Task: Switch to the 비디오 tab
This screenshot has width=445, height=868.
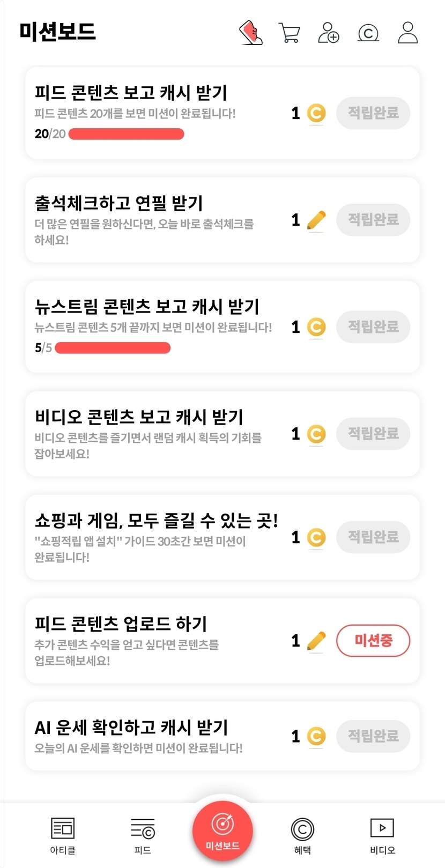Action: 382,835
